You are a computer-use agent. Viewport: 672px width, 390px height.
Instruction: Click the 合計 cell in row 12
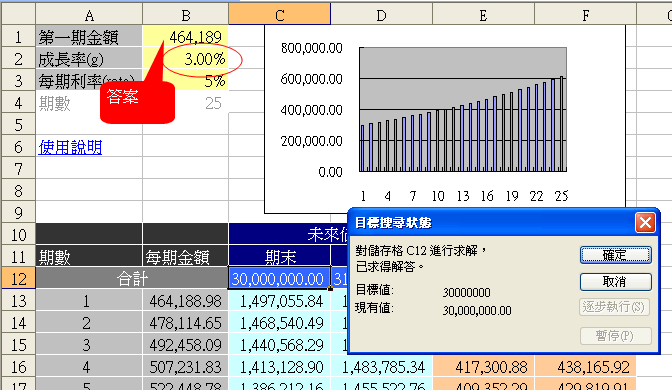point(132,279)
